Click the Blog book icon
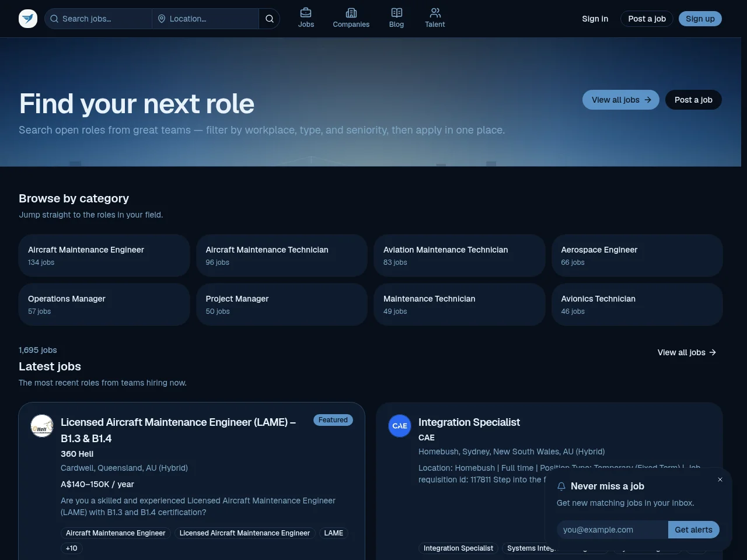 (x=397, y=13)
